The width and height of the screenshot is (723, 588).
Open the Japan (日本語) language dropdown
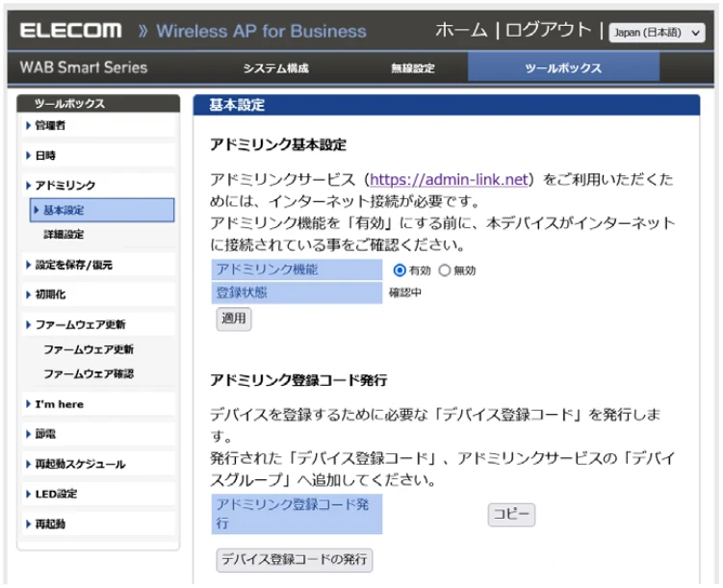[657, 33]
